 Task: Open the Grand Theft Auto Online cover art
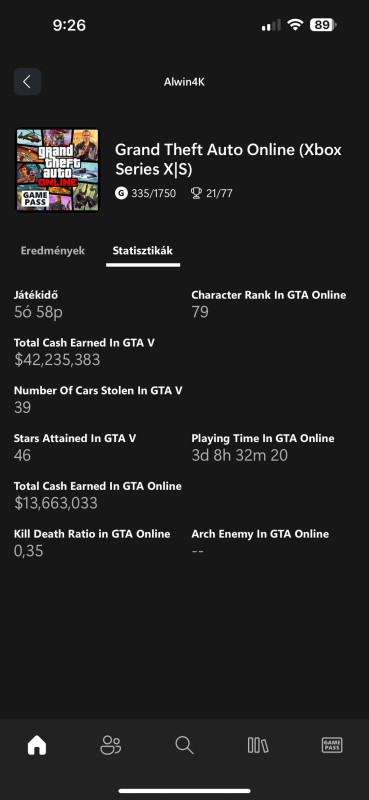click(57, 170)
